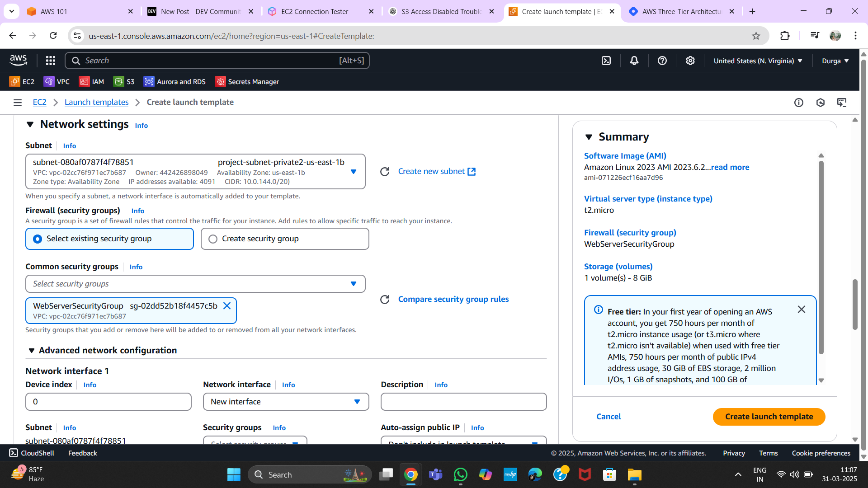Open the Subnet dropdown
Viewport: 868px width, 488px height.
coord(195,172)
